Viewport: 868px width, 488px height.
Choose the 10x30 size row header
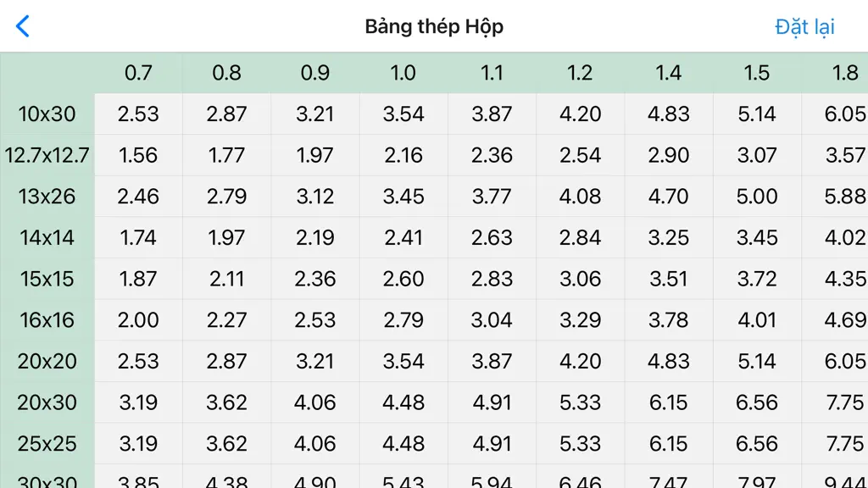click(x=47, y=114)
